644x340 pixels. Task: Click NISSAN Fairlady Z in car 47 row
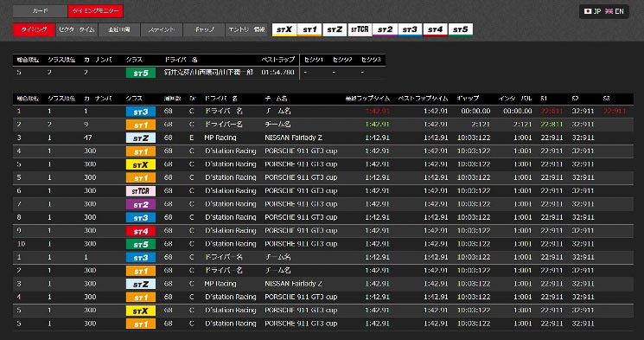294,138
